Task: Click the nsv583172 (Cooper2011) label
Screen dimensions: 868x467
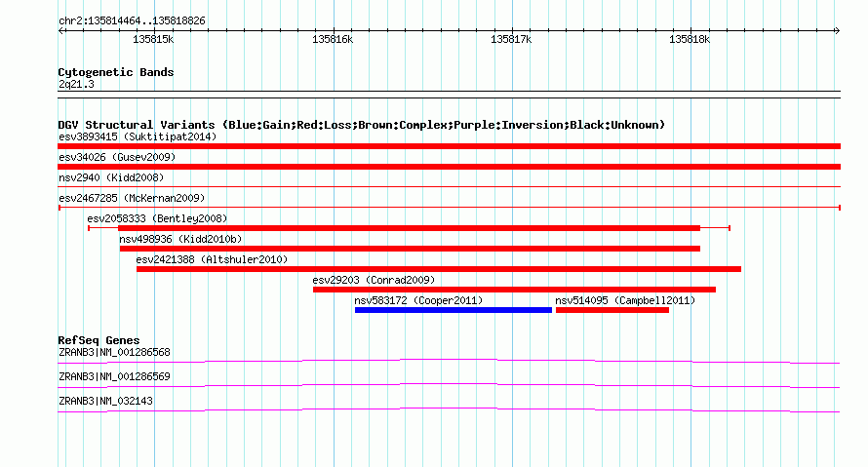Action: (418, 300)
